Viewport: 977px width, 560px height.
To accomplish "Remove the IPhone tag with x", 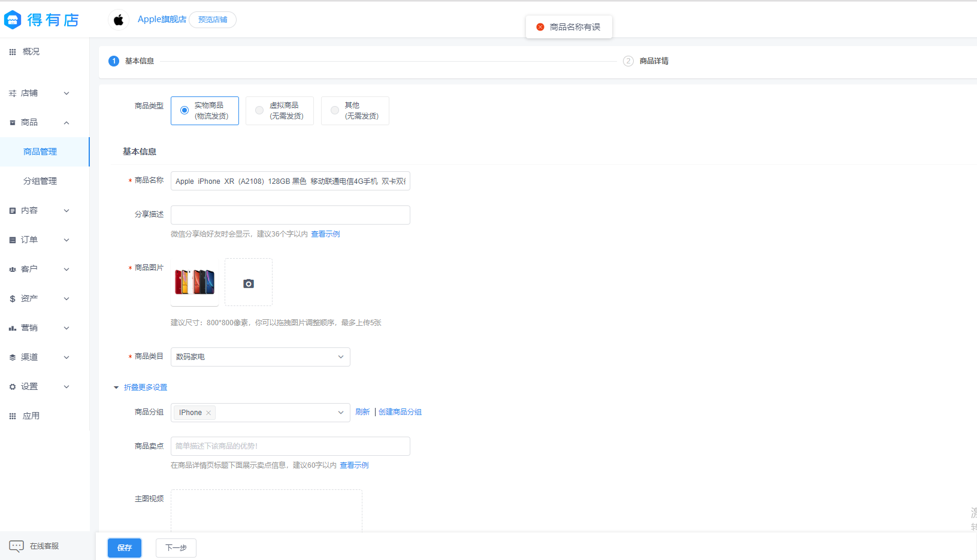I will pyautogui.click(x=208, y=413).
